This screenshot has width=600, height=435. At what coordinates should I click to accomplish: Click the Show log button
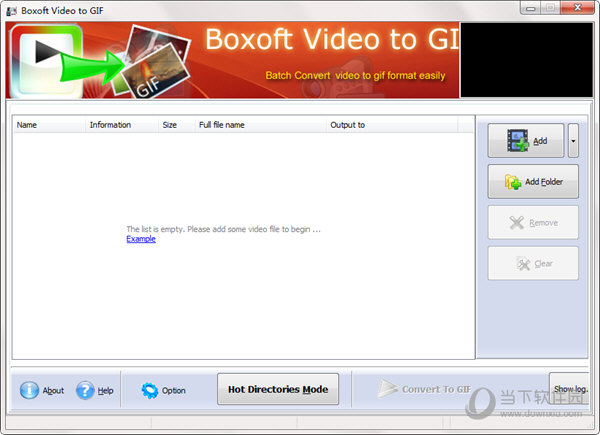pyautogui.click(x=569, y=389)
